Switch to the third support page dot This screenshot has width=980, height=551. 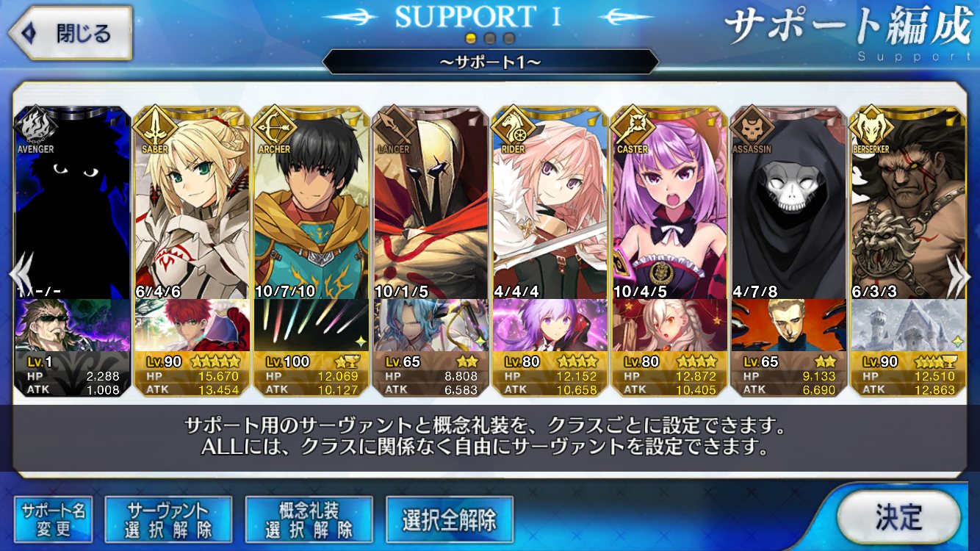(508, 38)
